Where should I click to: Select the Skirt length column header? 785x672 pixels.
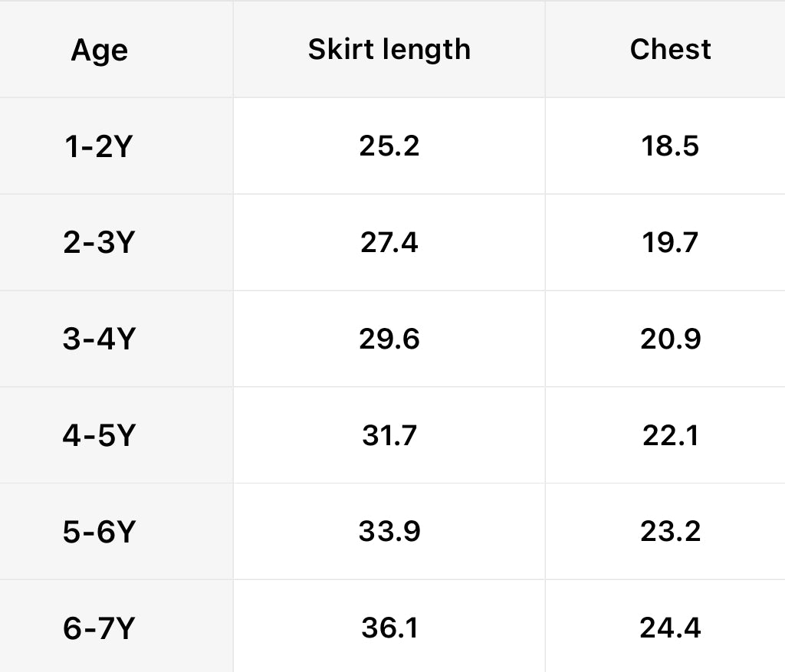click(x=389, y=50)
